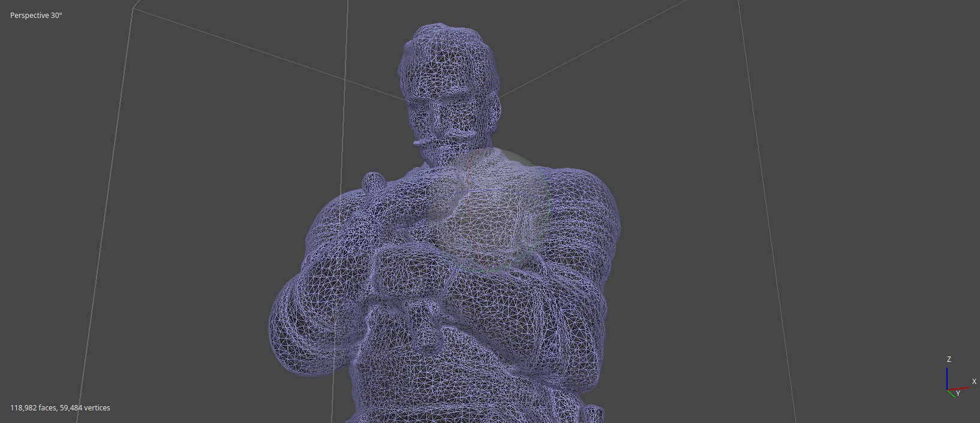Click the X label on axis gizmo
980x423 pixels.
[974, 382]
